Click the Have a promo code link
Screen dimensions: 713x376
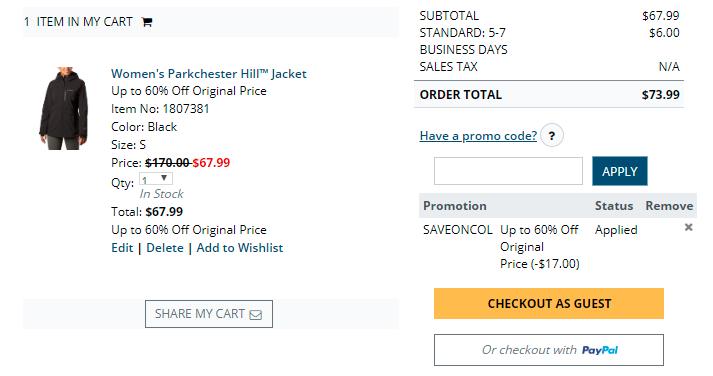(478, 136)
